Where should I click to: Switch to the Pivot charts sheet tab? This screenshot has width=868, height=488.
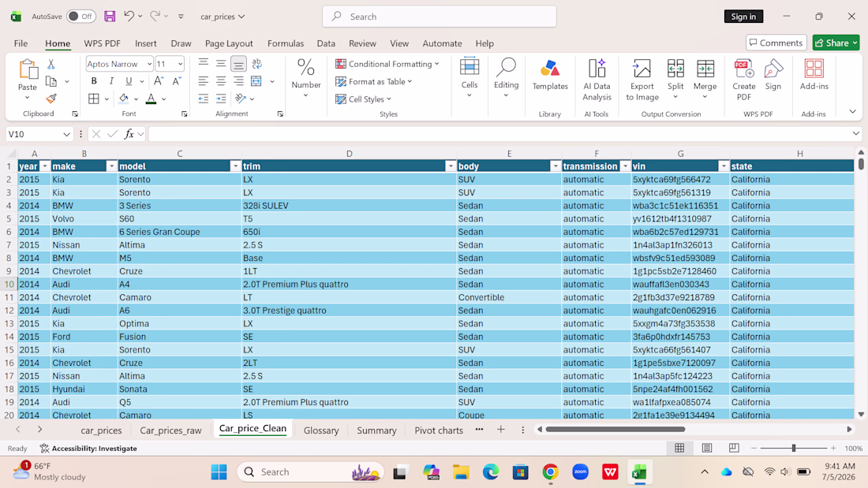click(439, 430)
